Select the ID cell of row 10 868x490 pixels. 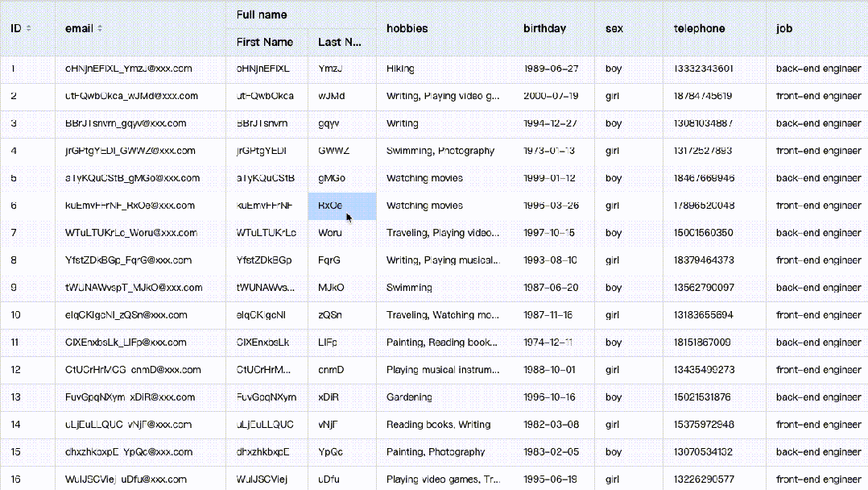pos(16,315)
